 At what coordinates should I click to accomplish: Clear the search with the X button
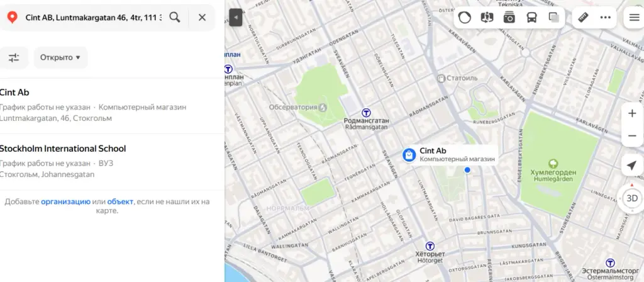[x=202, y=17]
